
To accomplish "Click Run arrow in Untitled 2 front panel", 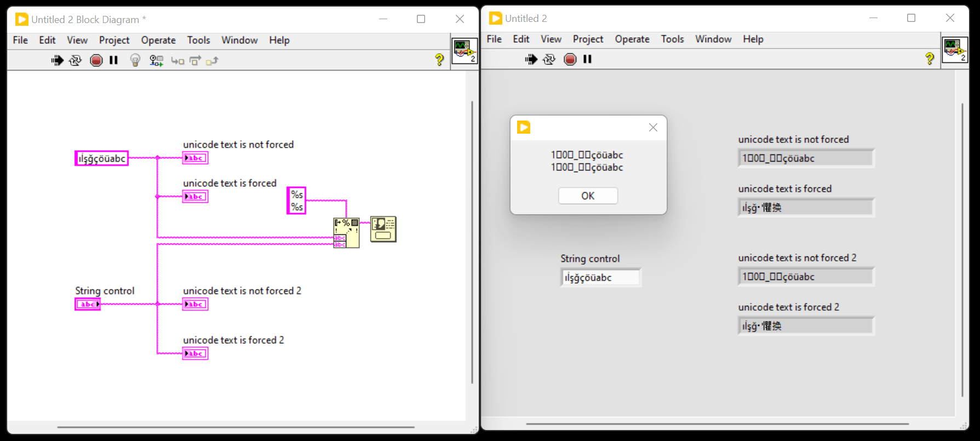I will 531,59.
